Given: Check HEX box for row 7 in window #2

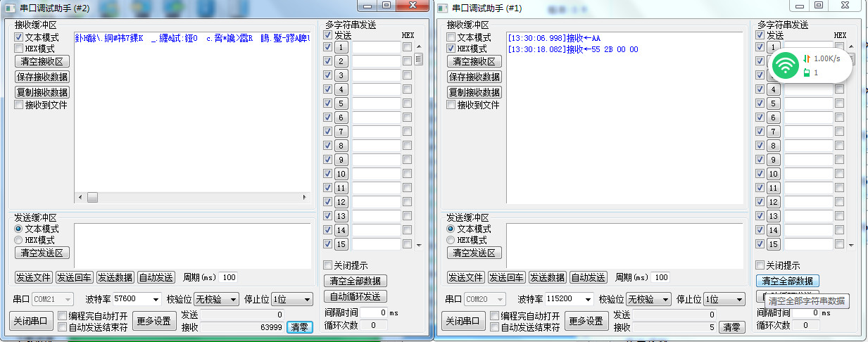Looking at the screenshot, I should [x=407, y=132].
